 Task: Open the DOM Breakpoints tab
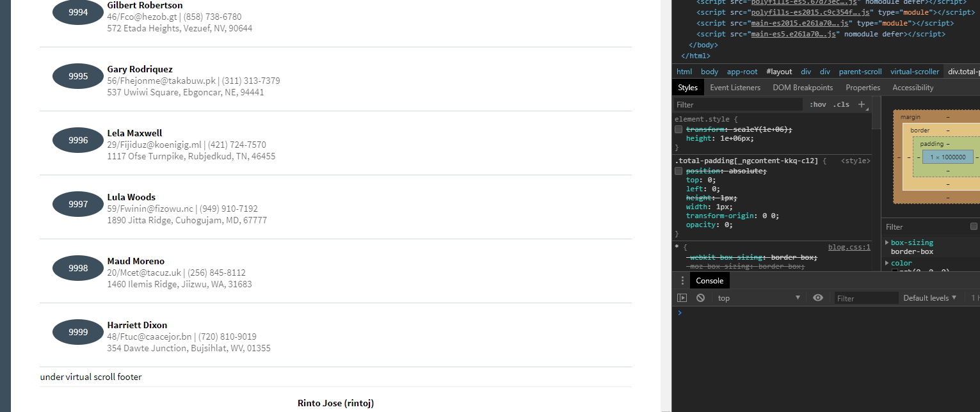tap(803, 88)
